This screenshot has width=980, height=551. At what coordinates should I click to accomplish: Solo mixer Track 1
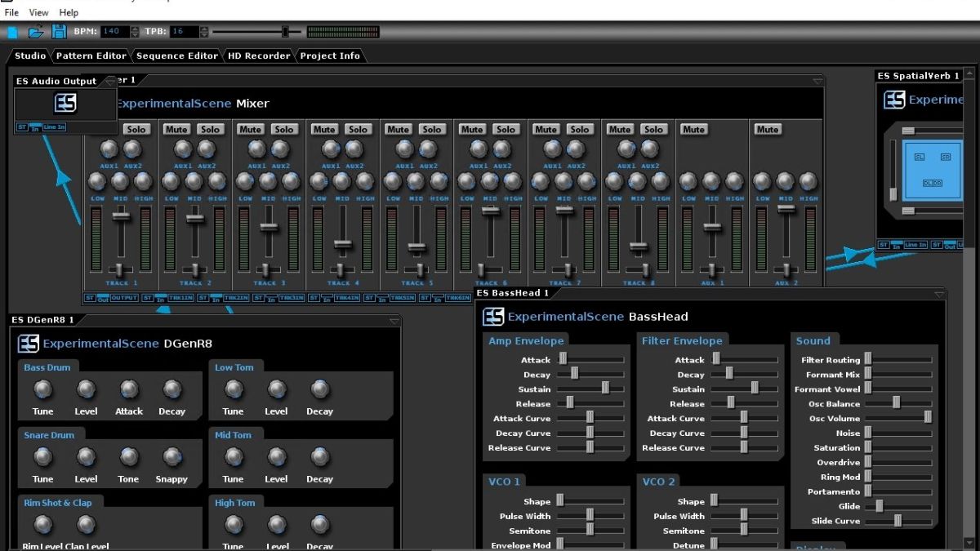pos(136,129)
